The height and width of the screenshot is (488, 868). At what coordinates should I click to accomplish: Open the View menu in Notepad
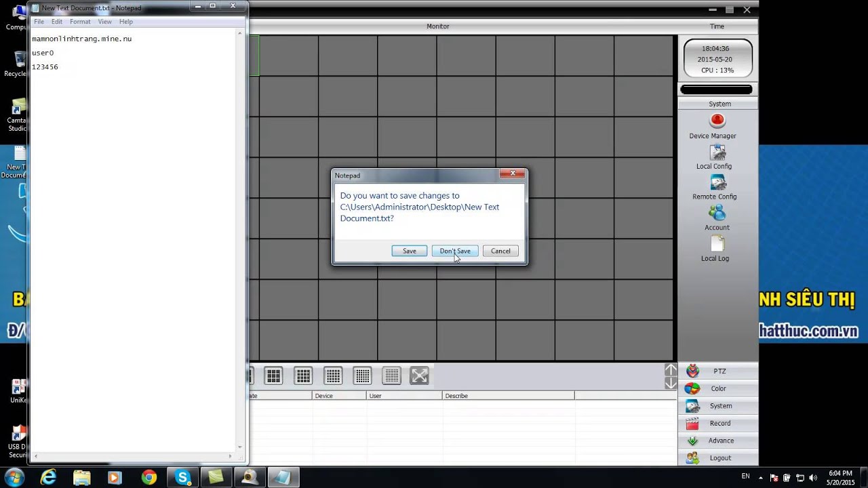tap(104, 22)
